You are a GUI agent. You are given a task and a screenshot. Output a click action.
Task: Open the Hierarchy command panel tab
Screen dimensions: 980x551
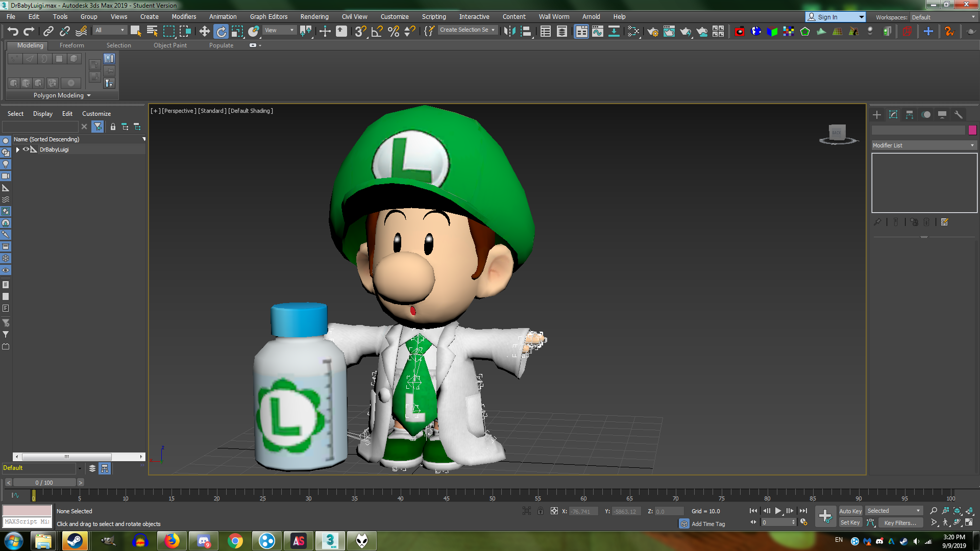click(x=910, y=115)
